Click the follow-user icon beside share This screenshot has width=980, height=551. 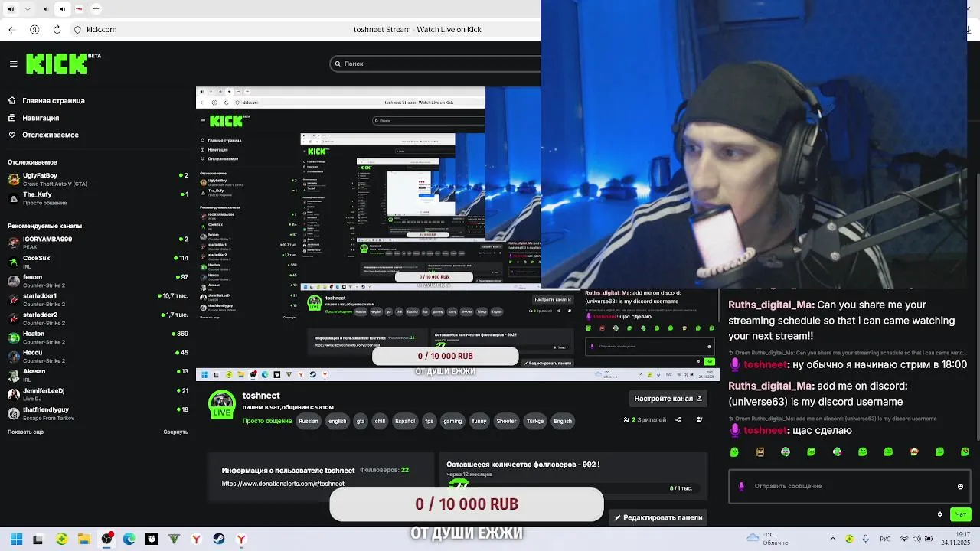699,419
